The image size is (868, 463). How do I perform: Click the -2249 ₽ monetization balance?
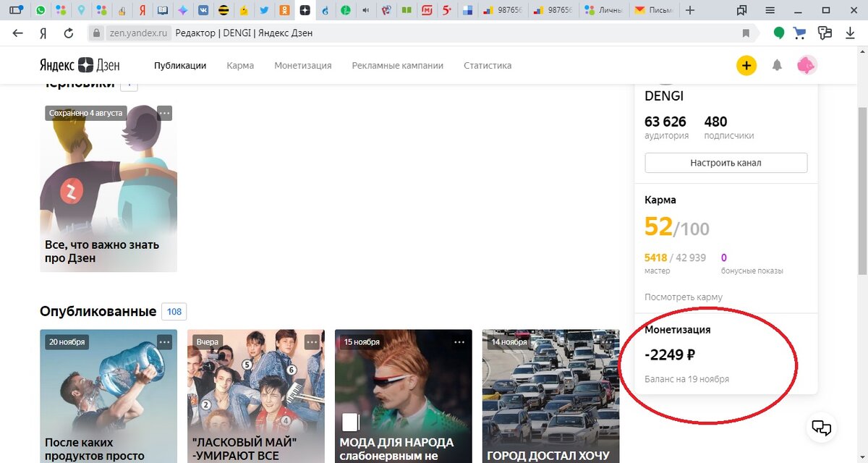(x=670, y=354)
